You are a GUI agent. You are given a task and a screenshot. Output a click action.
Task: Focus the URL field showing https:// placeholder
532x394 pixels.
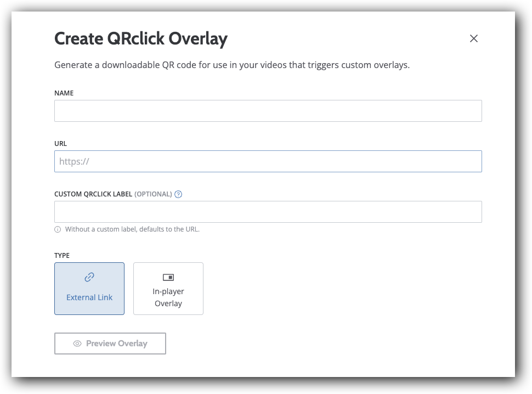268,161
